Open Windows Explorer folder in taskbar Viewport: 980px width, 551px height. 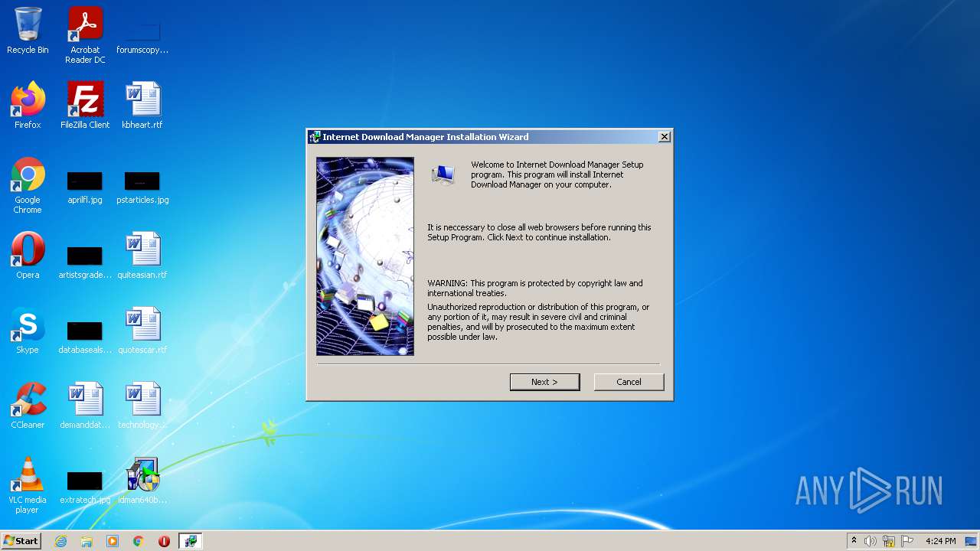87,541
